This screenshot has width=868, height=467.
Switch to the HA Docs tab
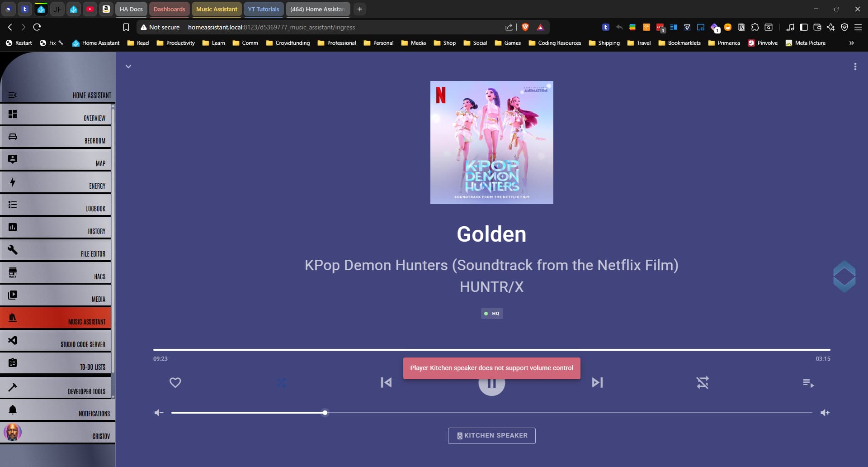[131, 9]
